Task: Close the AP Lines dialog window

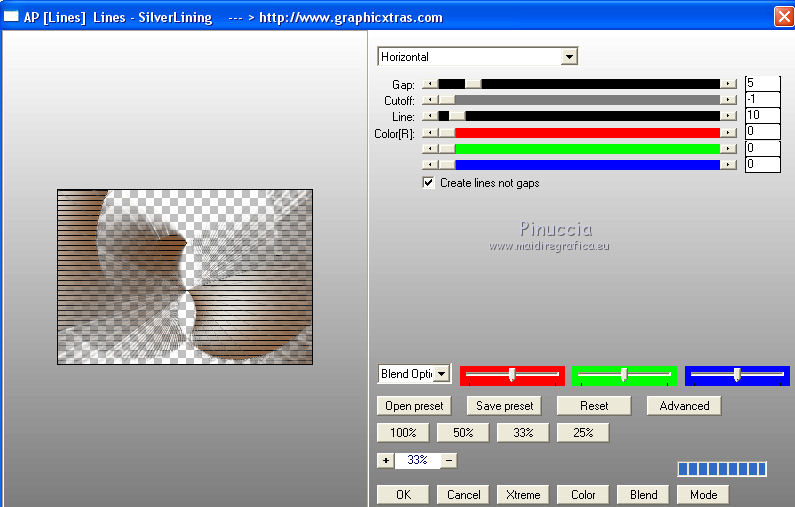Action: [x=784, y=17]
